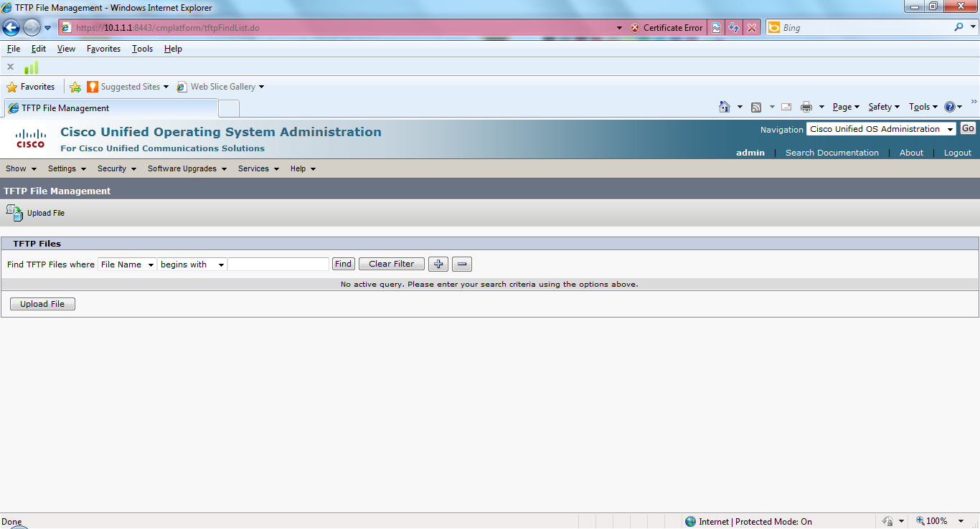The height and width of the screenshot is (529, 980).
Task: Click the bottom Upload File button
Action: (42, 304)
